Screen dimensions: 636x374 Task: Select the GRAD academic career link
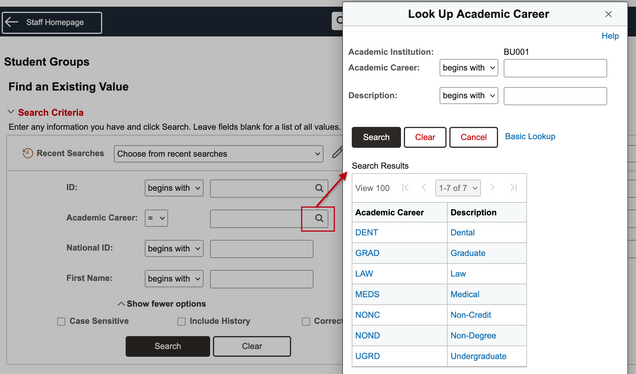[367, 253]
